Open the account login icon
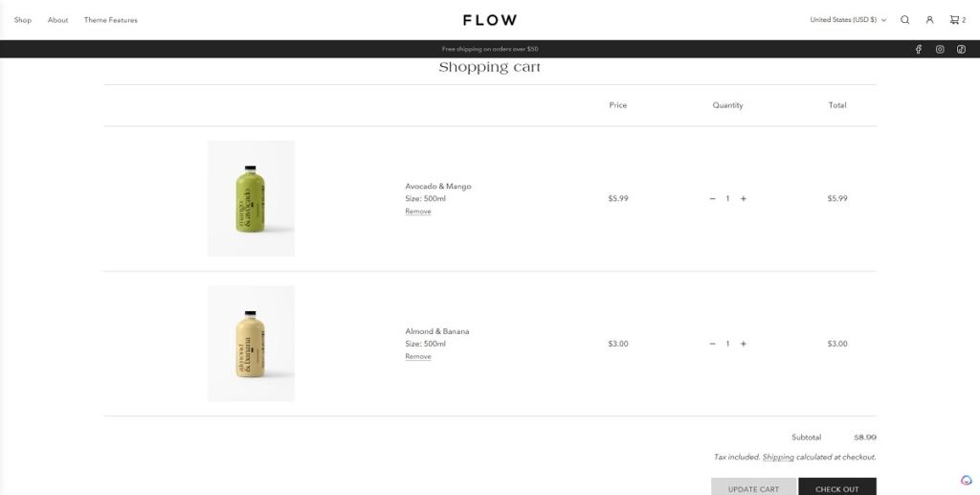Viewport: 980px width, 495px height. [929, 20]
